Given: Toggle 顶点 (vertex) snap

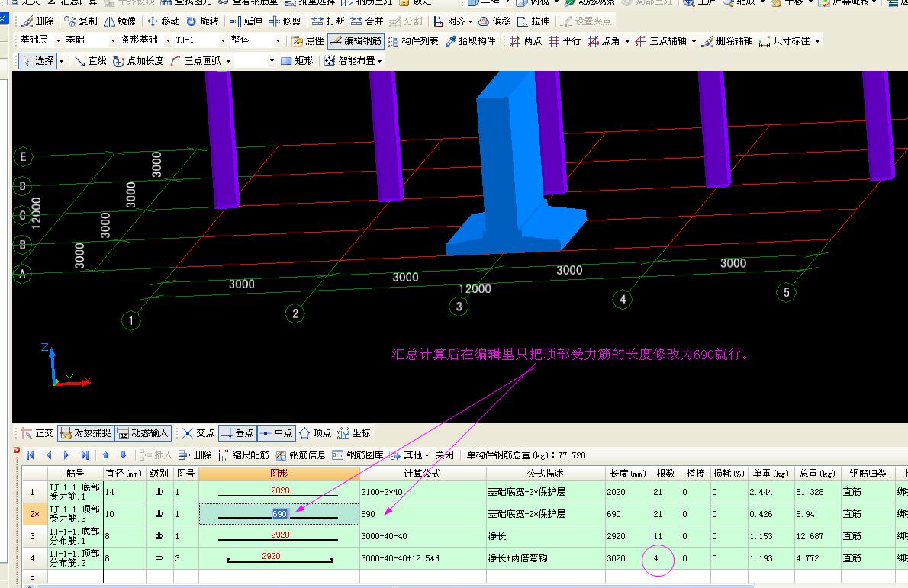Looking at the screenshot, I should pyautogui.click(x=316, y=433).
